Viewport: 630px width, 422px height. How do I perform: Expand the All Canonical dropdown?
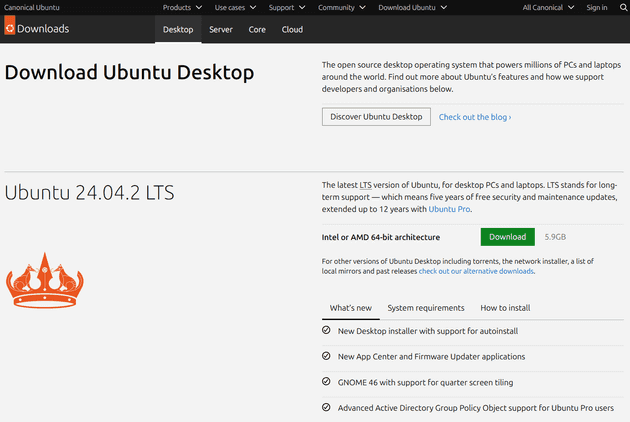(548, 7)
